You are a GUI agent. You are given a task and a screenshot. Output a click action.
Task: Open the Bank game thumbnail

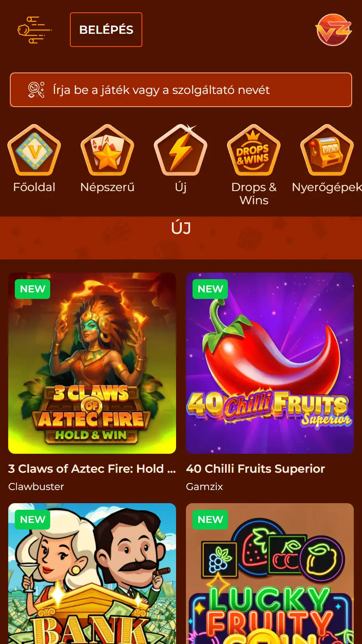pos(92,574)
